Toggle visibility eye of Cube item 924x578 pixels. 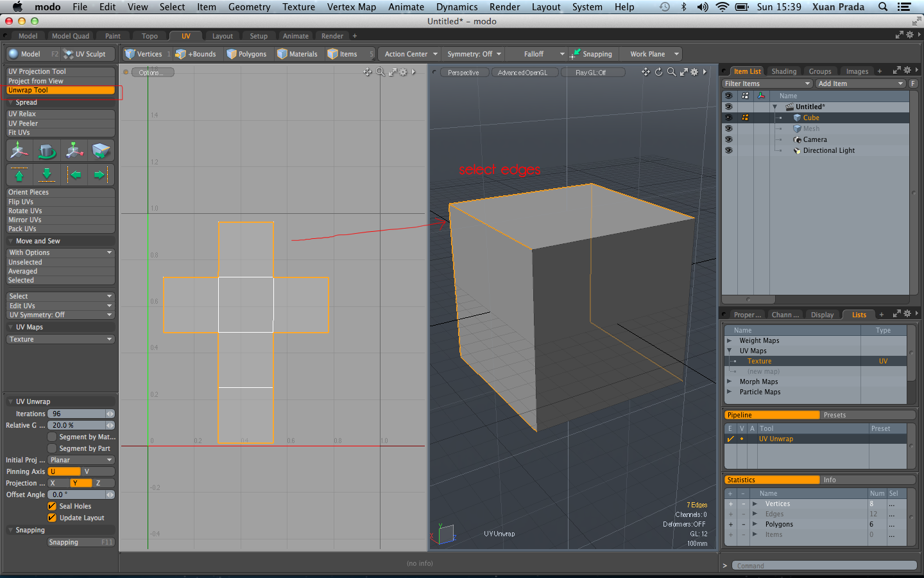728,118
